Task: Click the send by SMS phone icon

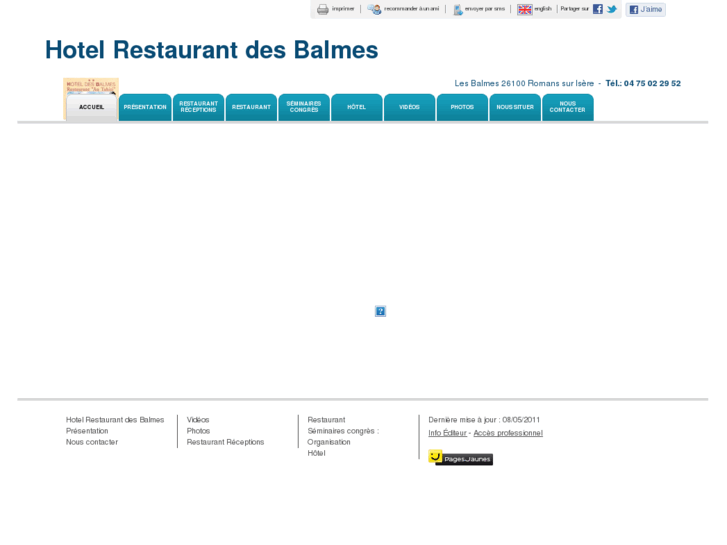Action: [458, 9]
